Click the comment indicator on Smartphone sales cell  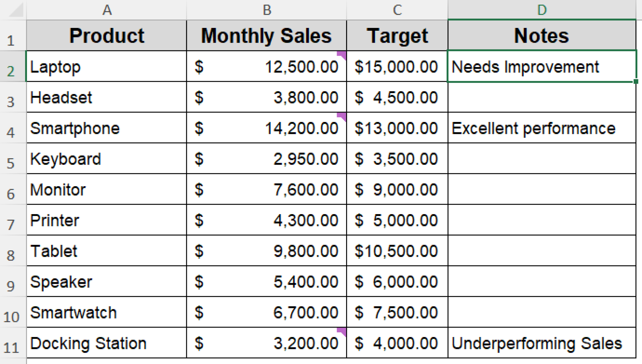(x=342, y=116)
